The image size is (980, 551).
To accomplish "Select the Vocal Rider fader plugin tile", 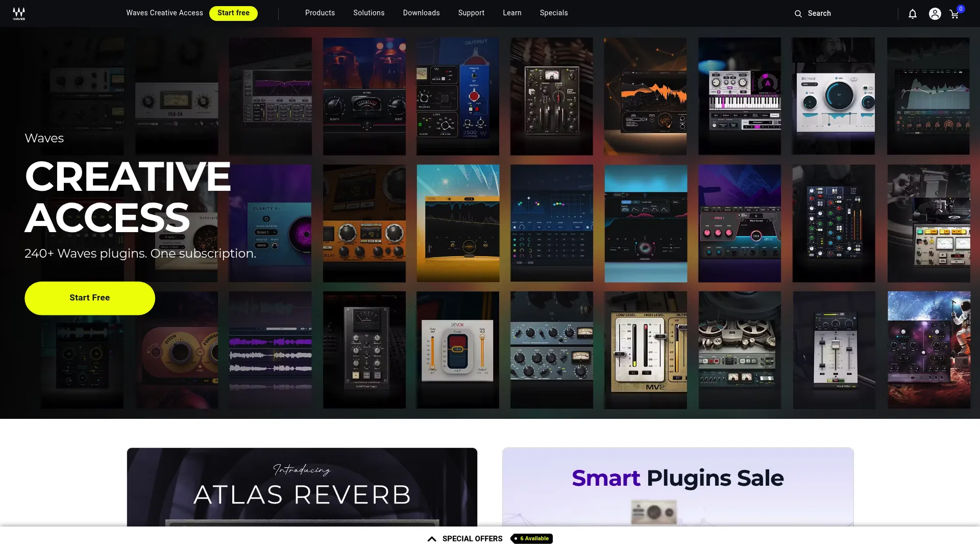I will pyautogui.click(x=834, y=350).
